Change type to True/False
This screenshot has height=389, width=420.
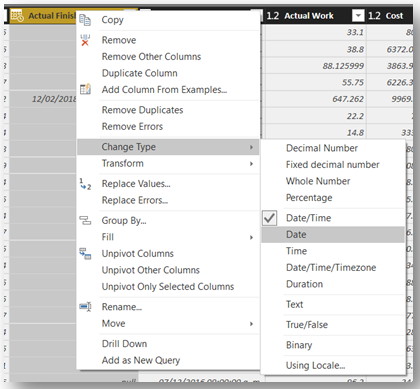(x=333, y=325)
